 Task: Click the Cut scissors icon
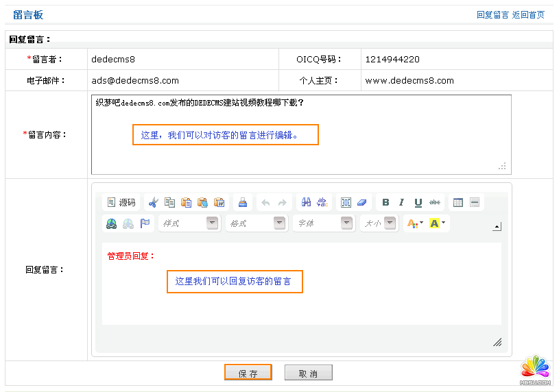tap(153, 202)
